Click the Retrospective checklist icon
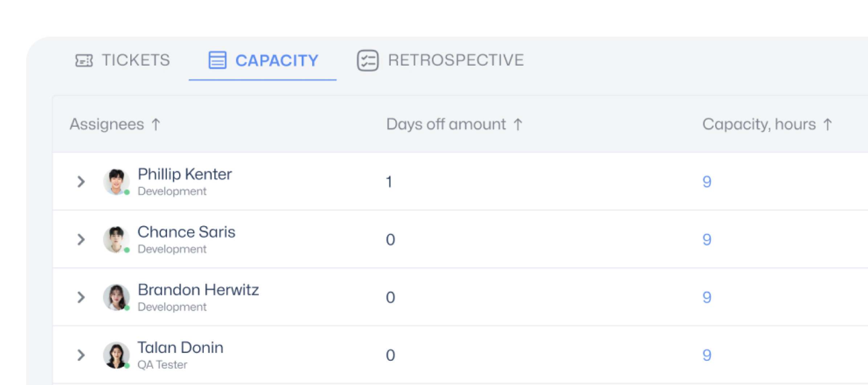Image resolution: width=868 pixels, height=385 pixels. [x=368, y=60]
